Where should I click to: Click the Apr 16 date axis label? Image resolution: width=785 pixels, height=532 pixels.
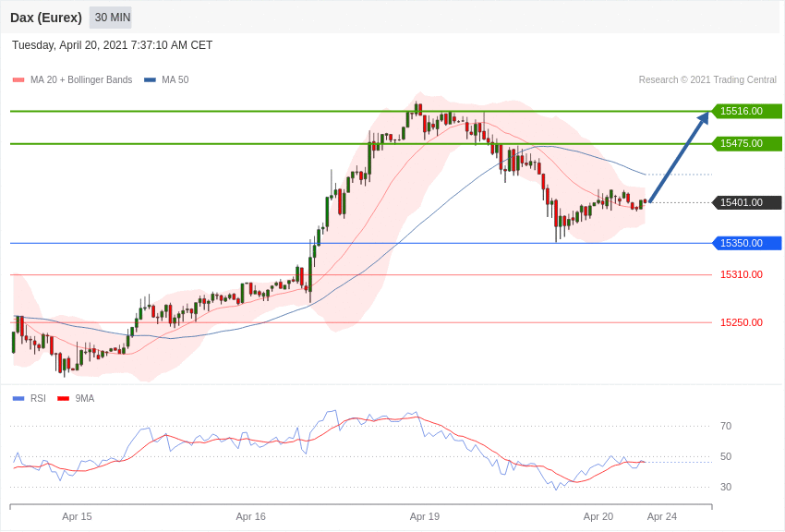(250, 516)
